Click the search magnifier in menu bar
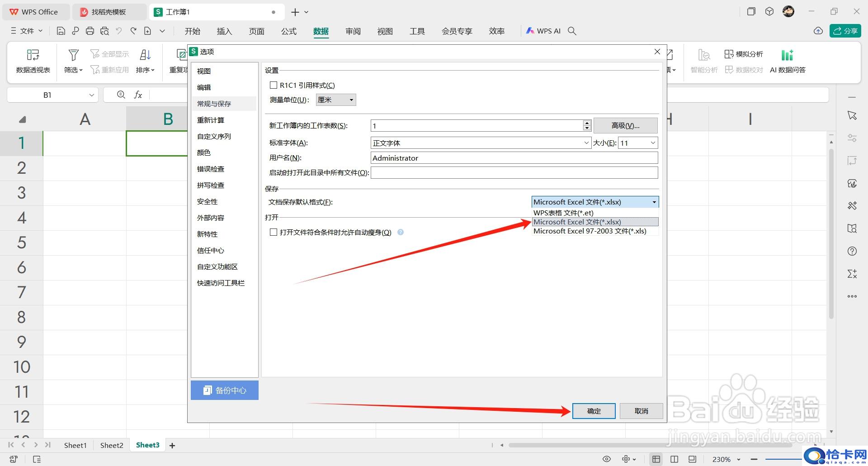The image size is (868, 466). (x=572, y=31)
